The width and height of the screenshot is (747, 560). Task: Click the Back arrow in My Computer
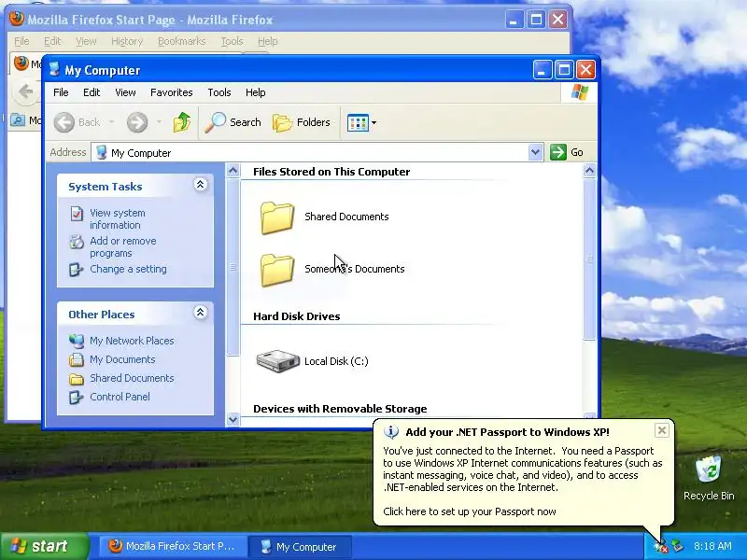click(x=63, y=122)
